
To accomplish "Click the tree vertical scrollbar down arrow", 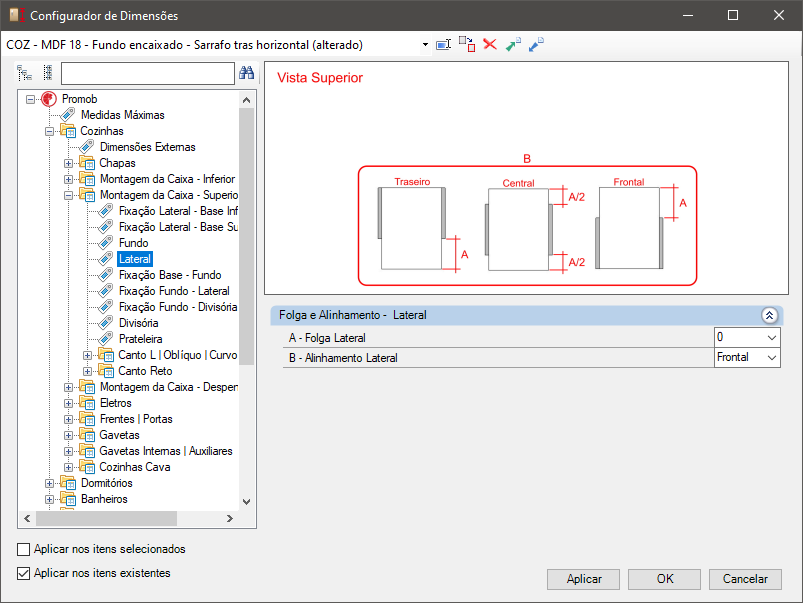I will click(246, 502).
